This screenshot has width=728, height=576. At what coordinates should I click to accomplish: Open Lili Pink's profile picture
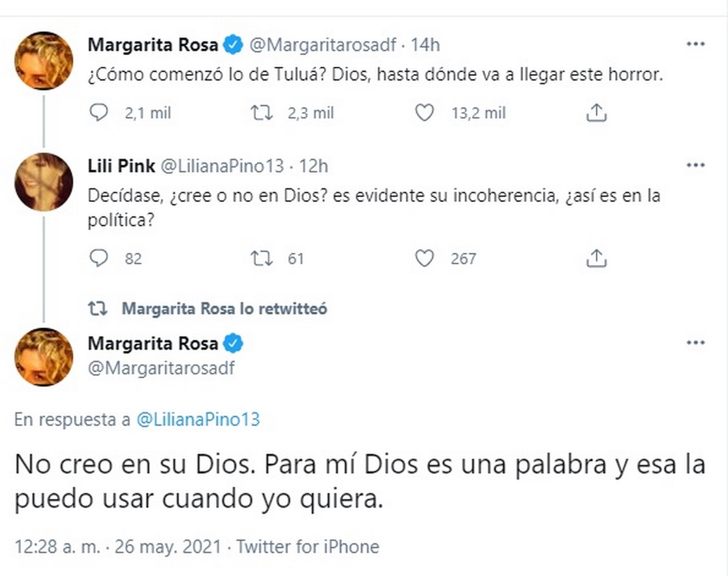pos(44,181)
